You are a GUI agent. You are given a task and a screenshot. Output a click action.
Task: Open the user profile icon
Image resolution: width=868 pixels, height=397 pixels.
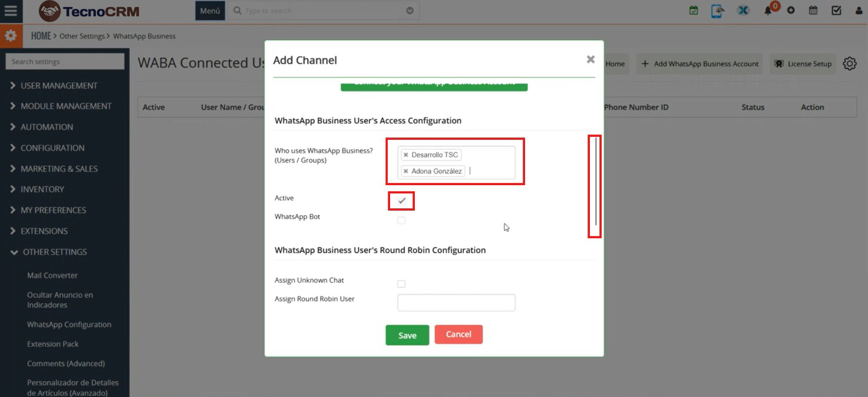click(x=859, y=11)
